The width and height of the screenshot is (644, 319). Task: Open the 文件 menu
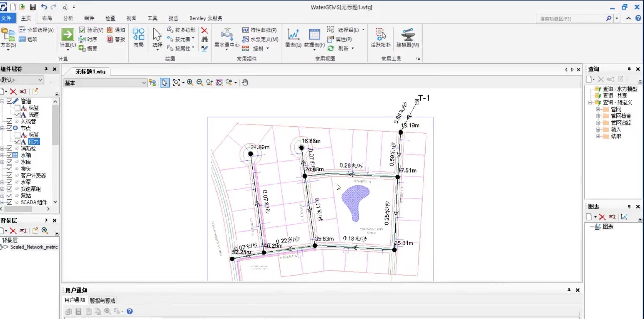pos(7,18)
